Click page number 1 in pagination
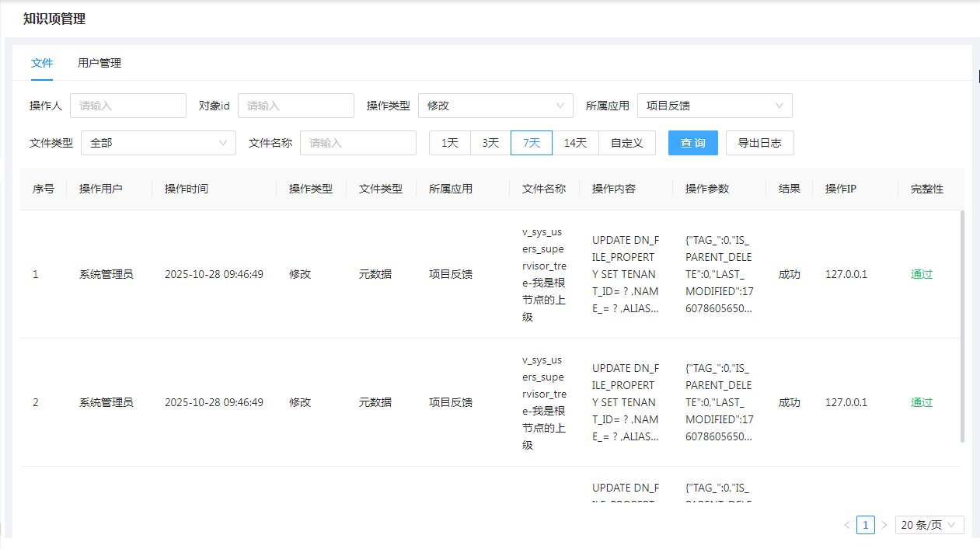 pos(866,525)
